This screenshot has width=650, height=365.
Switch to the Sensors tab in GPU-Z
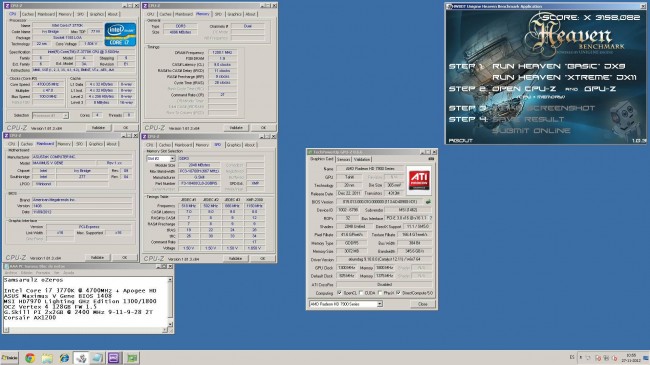(344, 159)
